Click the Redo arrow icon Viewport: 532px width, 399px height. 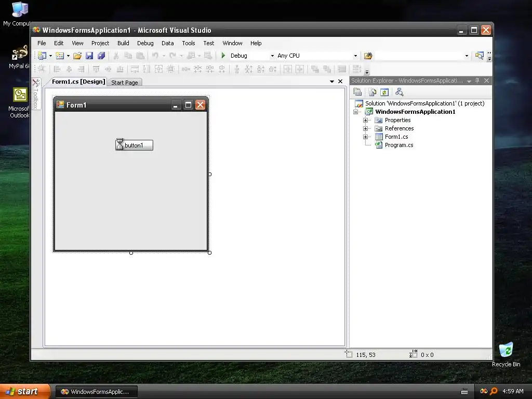(172, 55)
